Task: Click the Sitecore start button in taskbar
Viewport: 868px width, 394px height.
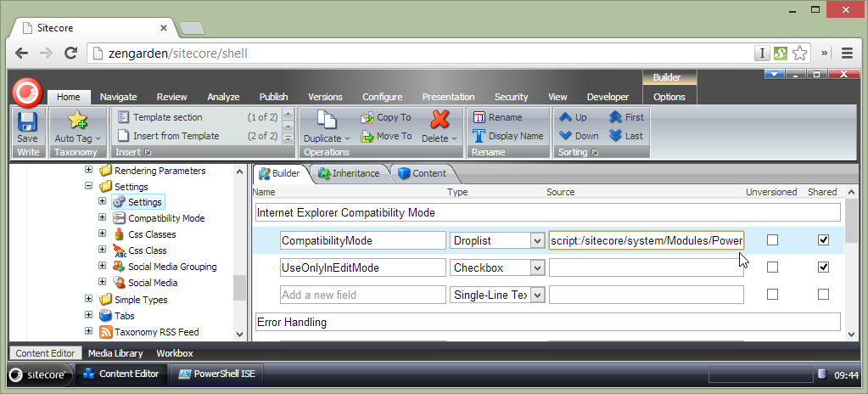Action: point(40,374)
